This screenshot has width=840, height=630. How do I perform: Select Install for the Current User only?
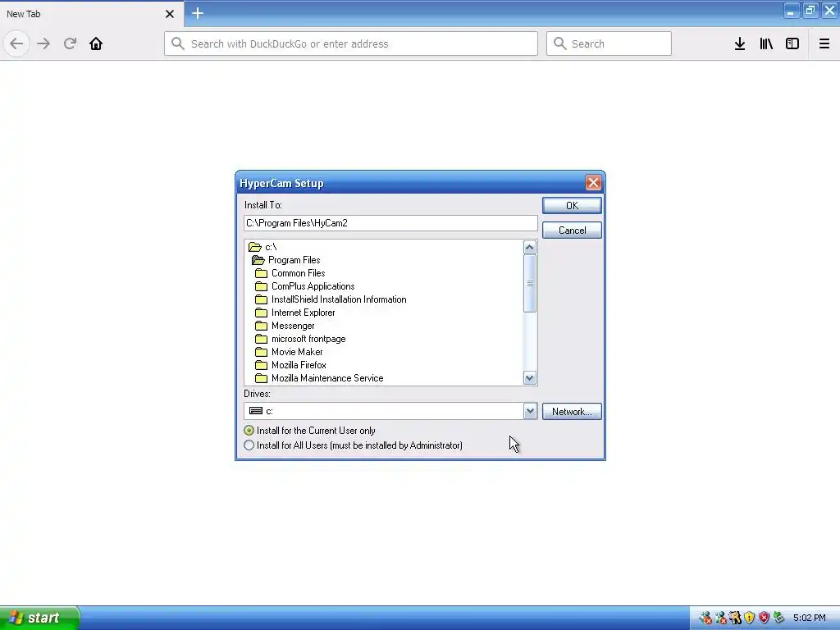(309, 430)
